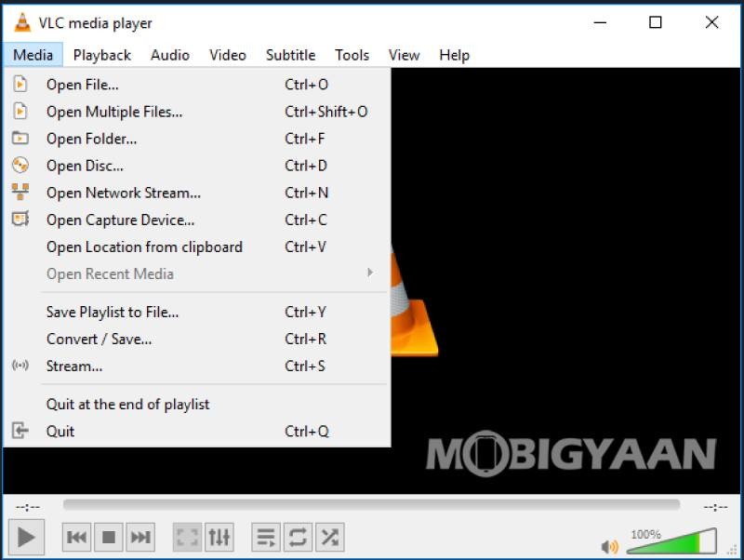Toggle shuffle random playback button

[330, 538]
